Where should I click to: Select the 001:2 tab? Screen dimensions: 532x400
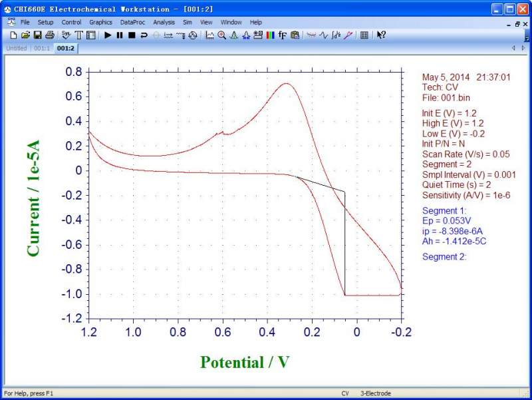point(65,48)
